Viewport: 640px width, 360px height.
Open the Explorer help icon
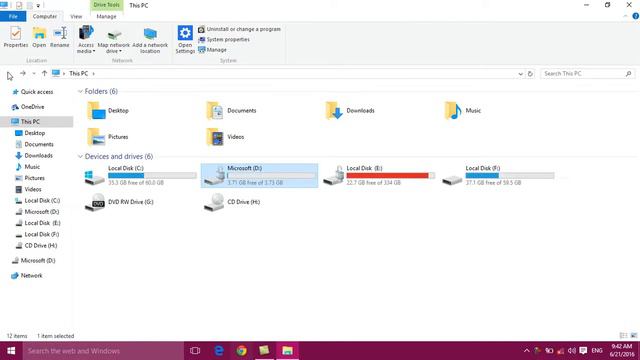click(636, 16)
